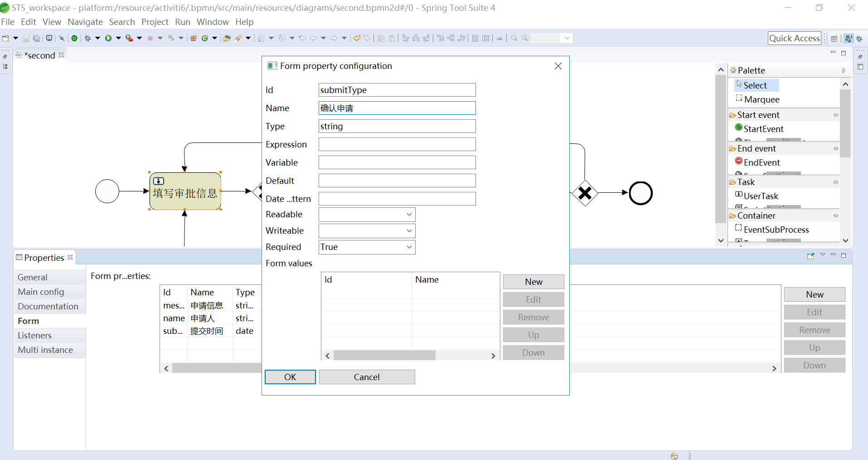Click the Id input field containing submitType
The width and height of the screenshot is (868, 460).
tap(397, 90)
